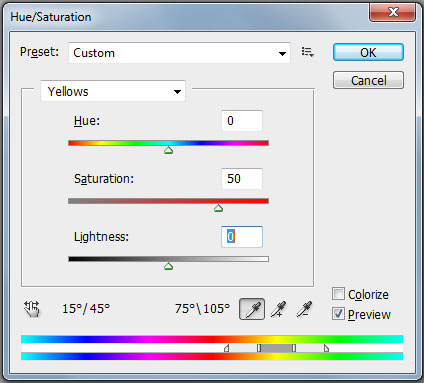Image resolution: width=424 pixels, height=383 pixels.
Task: Click the Hue value field
Action: coord(242,121)
